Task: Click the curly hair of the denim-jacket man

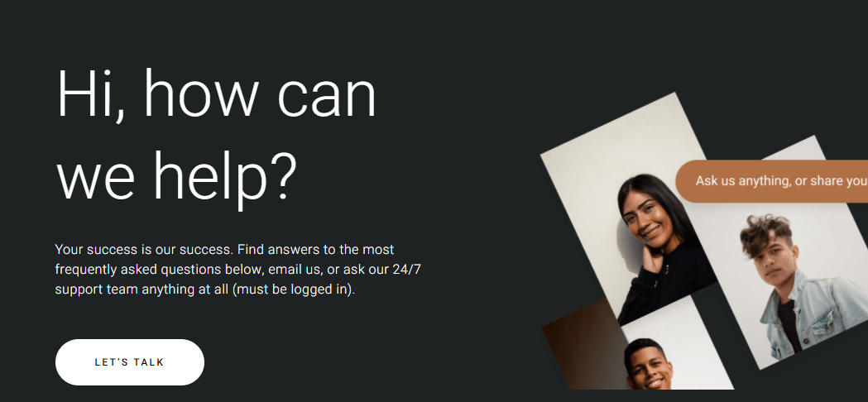Action: (x=765, y=232)
